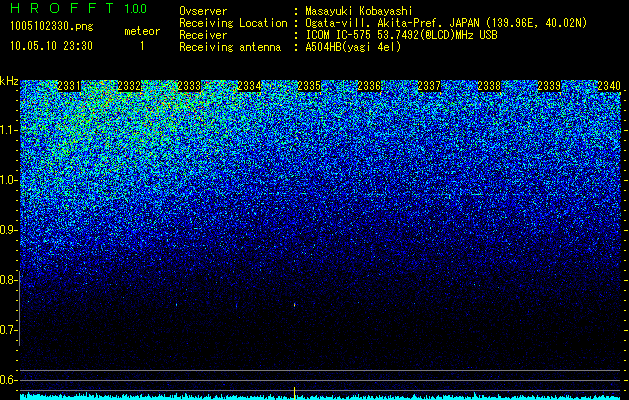Click the 2333 time marker label

tap(189, 86)
